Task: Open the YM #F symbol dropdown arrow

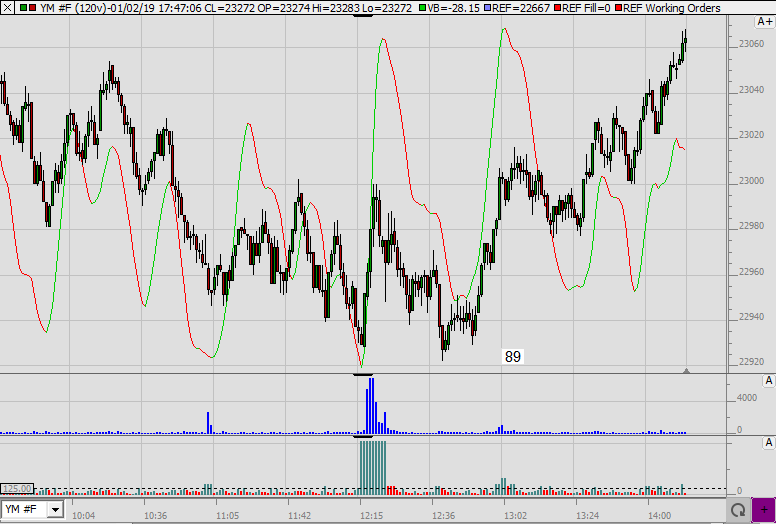Action: click(x=55, y=510)
